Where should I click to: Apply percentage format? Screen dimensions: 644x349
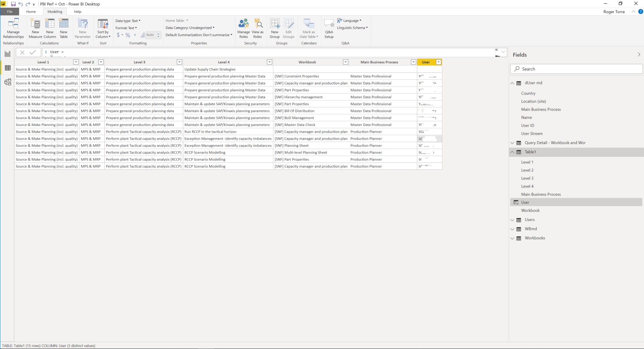[x=128, y=35]
